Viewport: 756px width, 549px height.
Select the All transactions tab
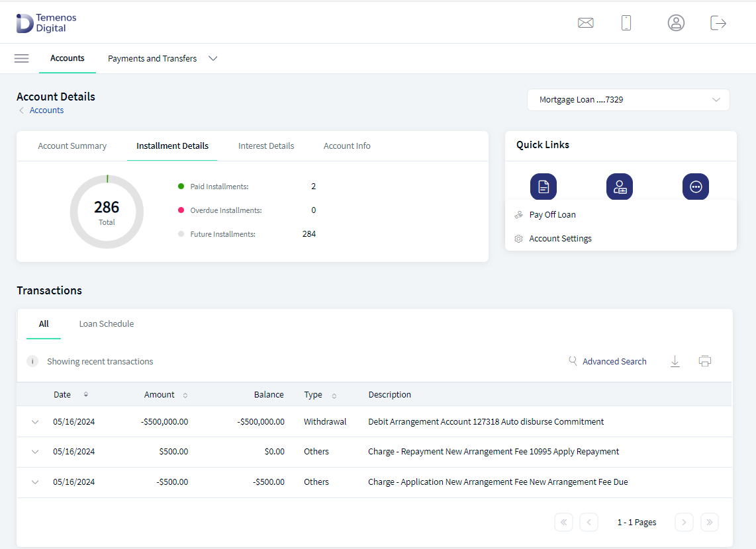(44, 324)
